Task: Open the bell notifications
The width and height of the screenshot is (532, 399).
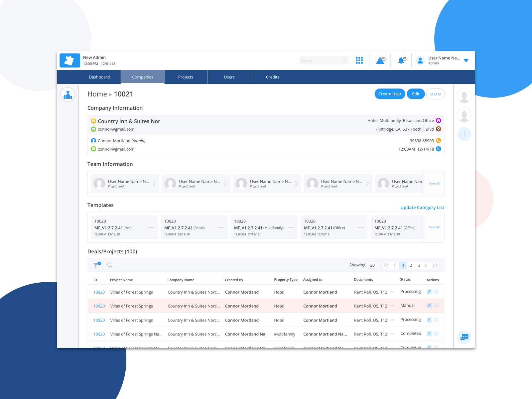Action: click(401, 61)
